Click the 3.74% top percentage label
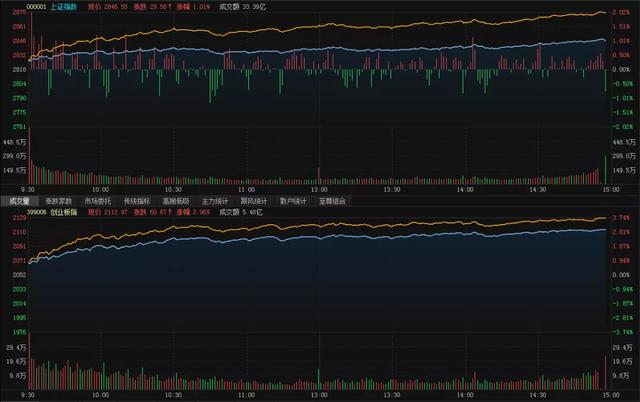Image resolution: width=640 pixels, height=402 pixels. tap(621, 218)
